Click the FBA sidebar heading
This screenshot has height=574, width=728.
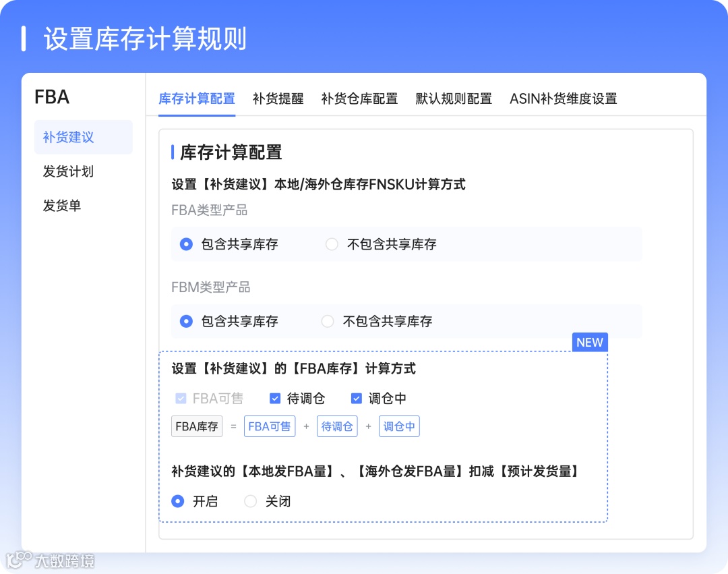click(52, 97)
